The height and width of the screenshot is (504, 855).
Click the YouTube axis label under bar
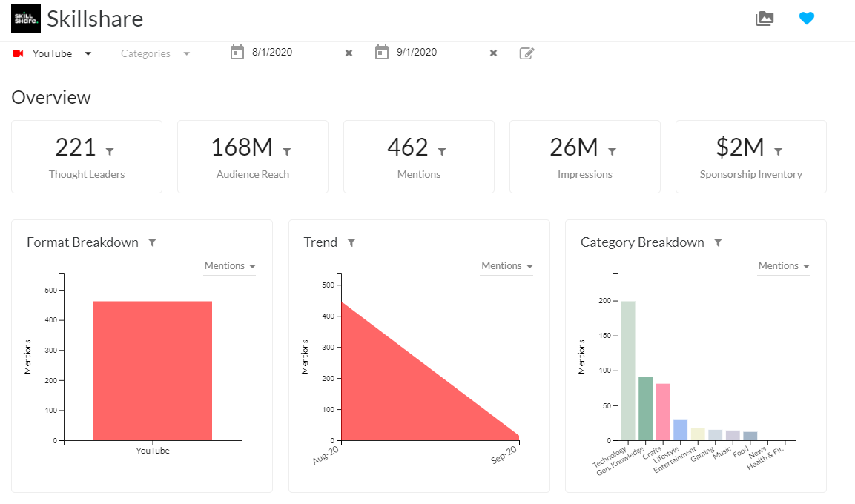pyautogui.click(x=153, y=451)
